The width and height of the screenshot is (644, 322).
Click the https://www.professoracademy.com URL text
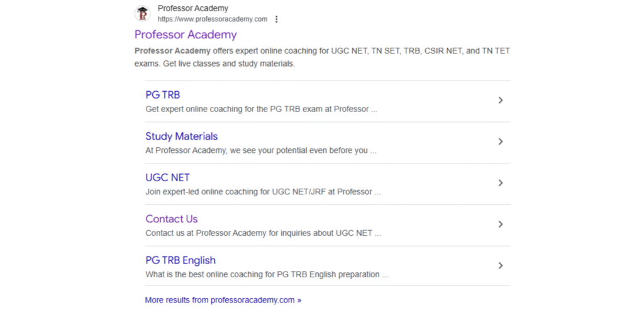click(x=212, y=19)
